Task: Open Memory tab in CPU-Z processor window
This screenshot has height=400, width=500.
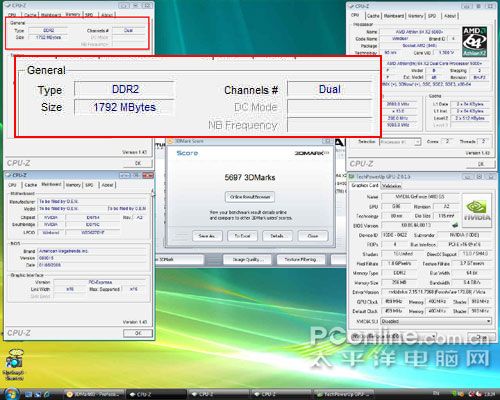Action: tap(415, 16)
